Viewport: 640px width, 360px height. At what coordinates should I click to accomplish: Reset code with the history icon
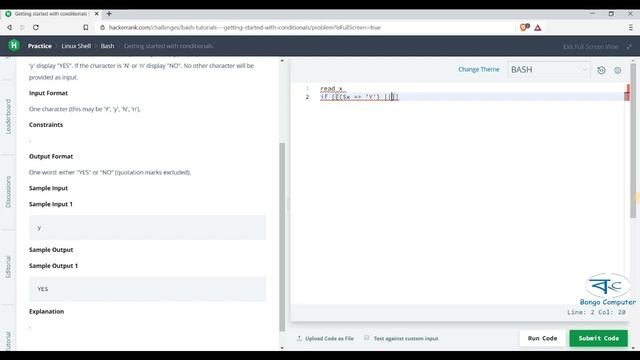click(601, 70)
